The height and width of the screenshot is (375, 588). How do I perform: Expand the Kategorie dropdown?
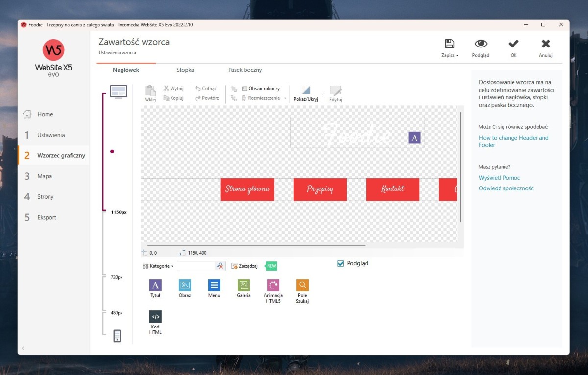coord(158,266)
